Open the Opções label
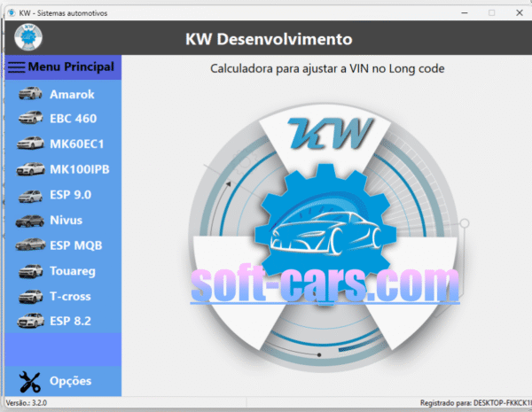The image size is (532, 412). pos(71,381)
